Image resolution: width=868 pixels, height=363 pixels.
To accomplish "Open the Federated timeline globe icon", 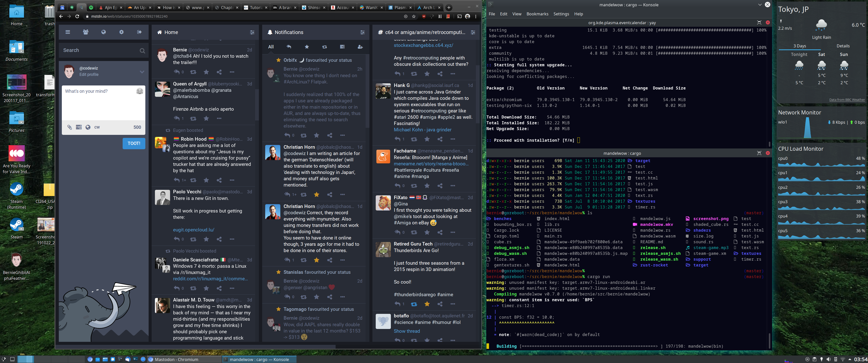I will click(103, 32).
